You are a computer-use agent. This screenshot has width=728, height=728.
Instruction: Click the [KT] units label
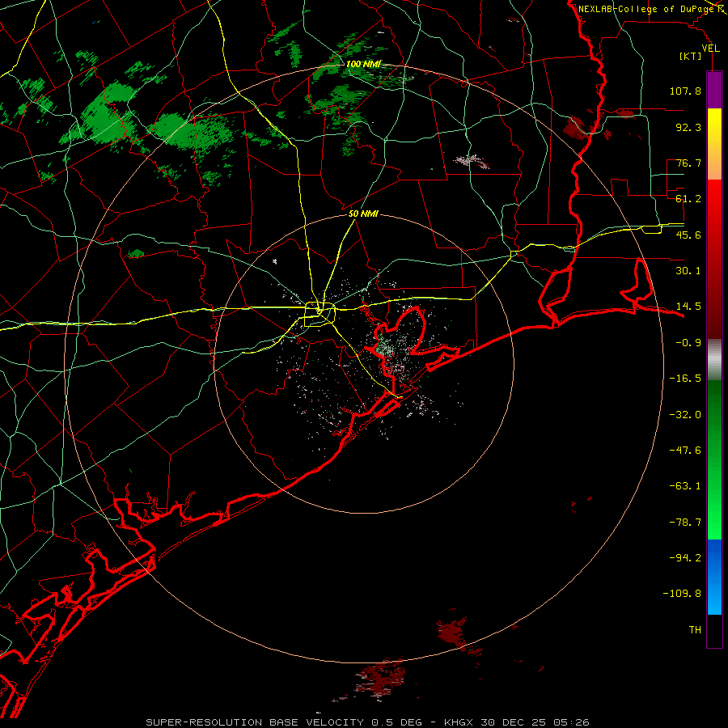[x=691, y=56]
